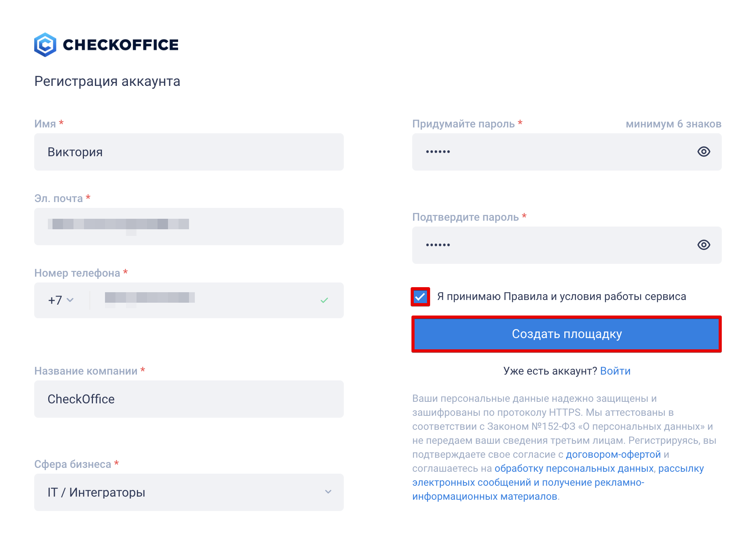This screenshot has width=756, height=544.
Task: Open the обработку персональных данных link
Action: [x=574, y=469]
